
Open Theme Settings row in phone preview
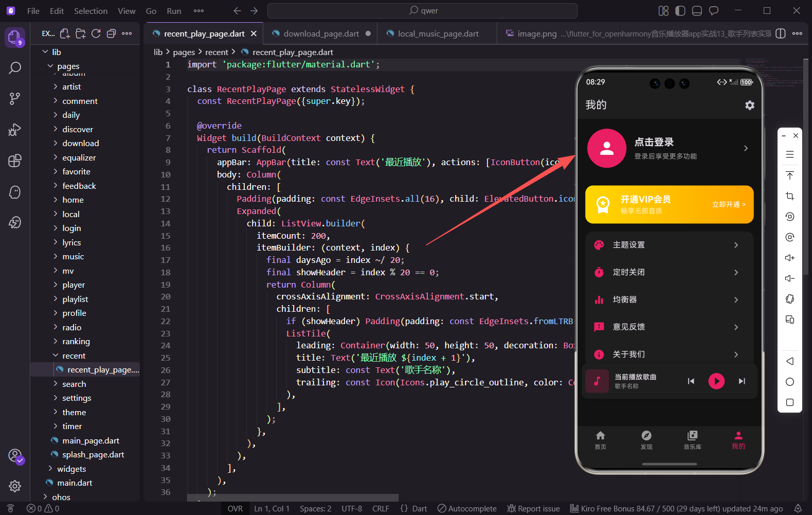pos(669,245)
